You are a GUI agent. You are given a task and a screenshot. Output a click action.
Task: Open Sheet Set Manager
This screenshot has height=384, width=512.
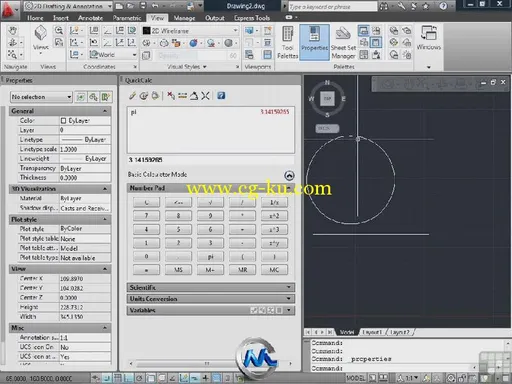tap(343, 42)
